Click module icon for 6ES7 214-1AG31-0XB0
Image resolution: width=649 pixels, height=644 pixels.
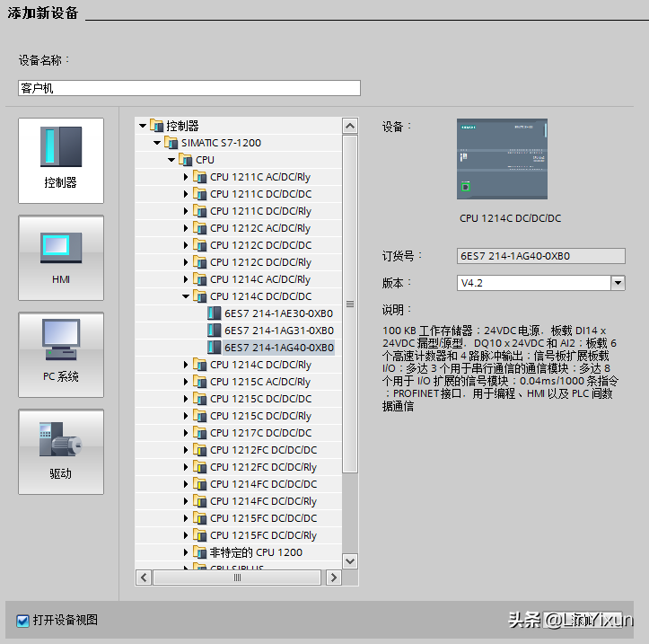click(x=214, y=330)
